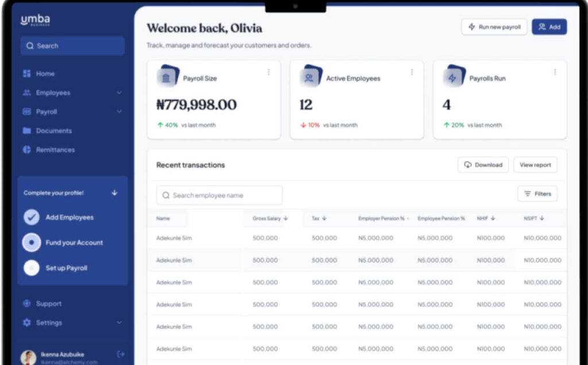Open Documents via its folder icon
588x365 pixels.
(x=26, y=130)
